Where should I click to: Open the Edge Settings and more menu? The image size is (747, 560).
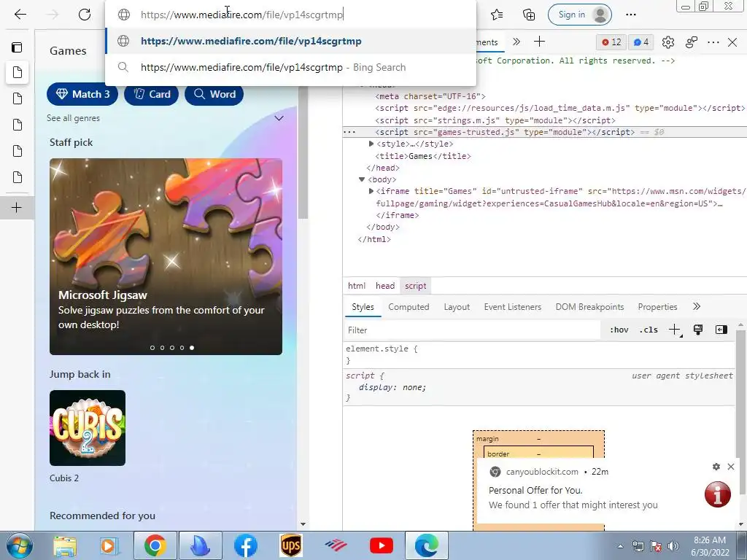click(631, 15)
